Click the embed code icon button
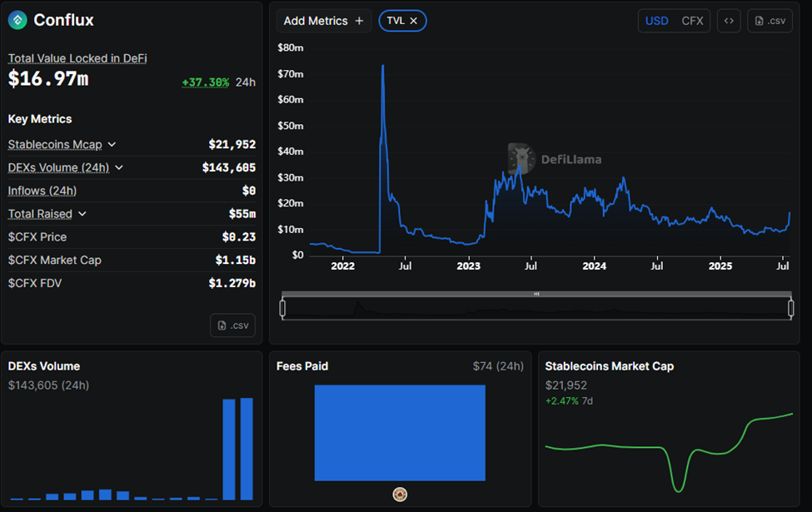This screenshot has height=512, width=812. 729,21
